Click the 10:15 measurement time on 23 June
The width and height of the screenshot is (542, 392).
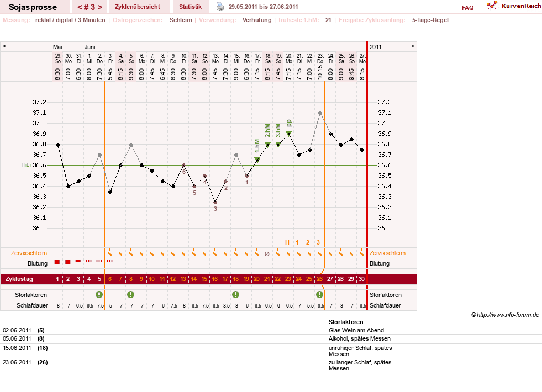320,72
